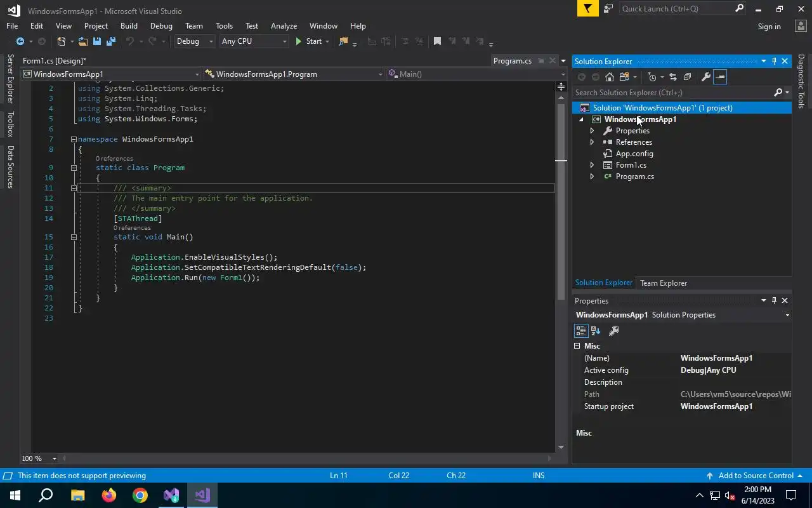Click the Startup project property value

716,406
